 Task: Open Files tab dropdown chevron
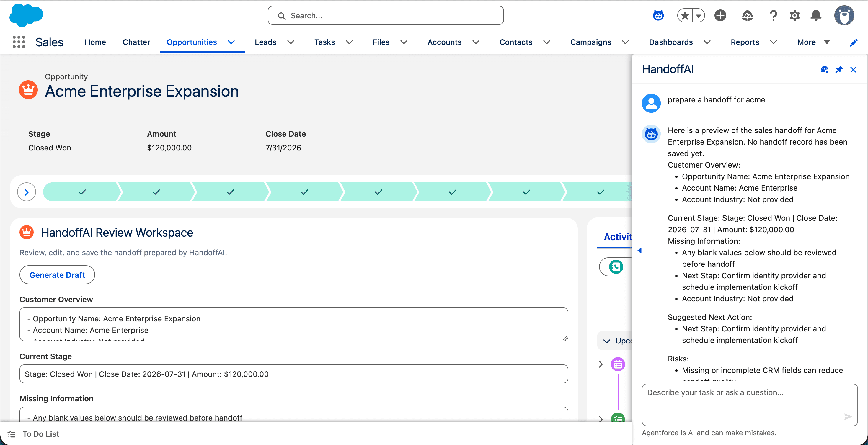coord(404,42)
